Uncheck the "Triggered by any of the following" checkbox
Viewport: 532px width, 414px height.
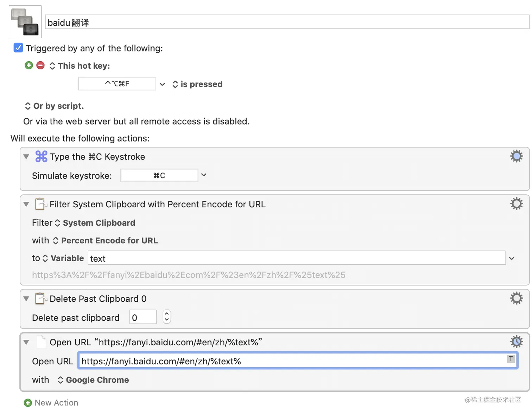[18, 48]
